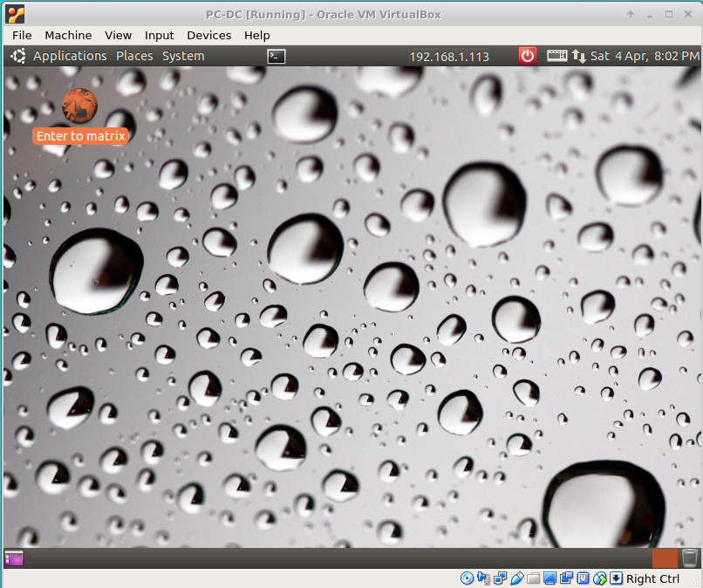Viewport: 703px width, 588px height.
Task: Select the Enter to matrix desktop icon
Action: [x=79, y=106]
